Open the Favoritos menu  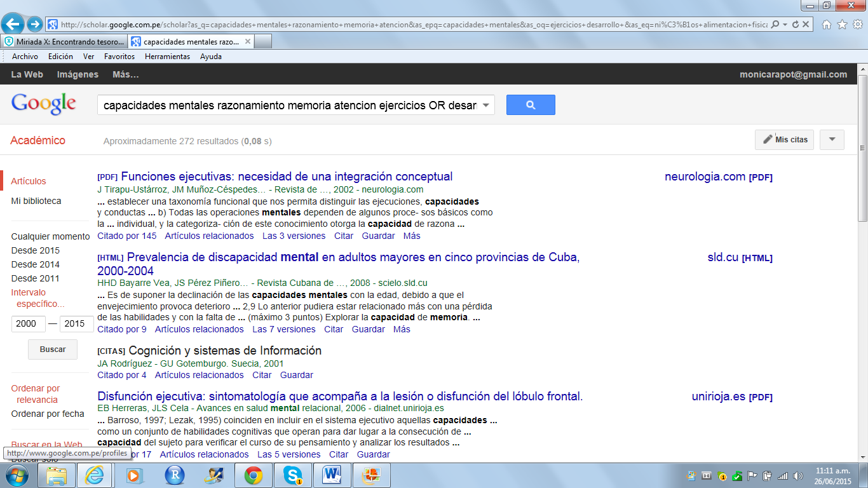tap(119, 57)
